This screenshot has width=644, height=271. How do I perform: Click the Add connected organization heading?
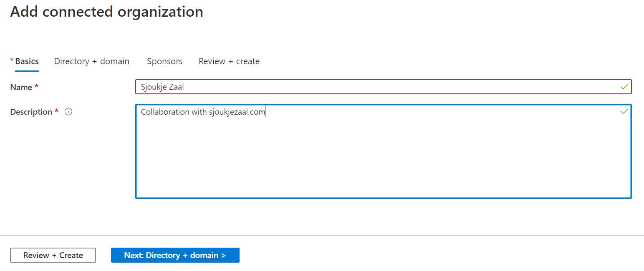tap(106, 12)
